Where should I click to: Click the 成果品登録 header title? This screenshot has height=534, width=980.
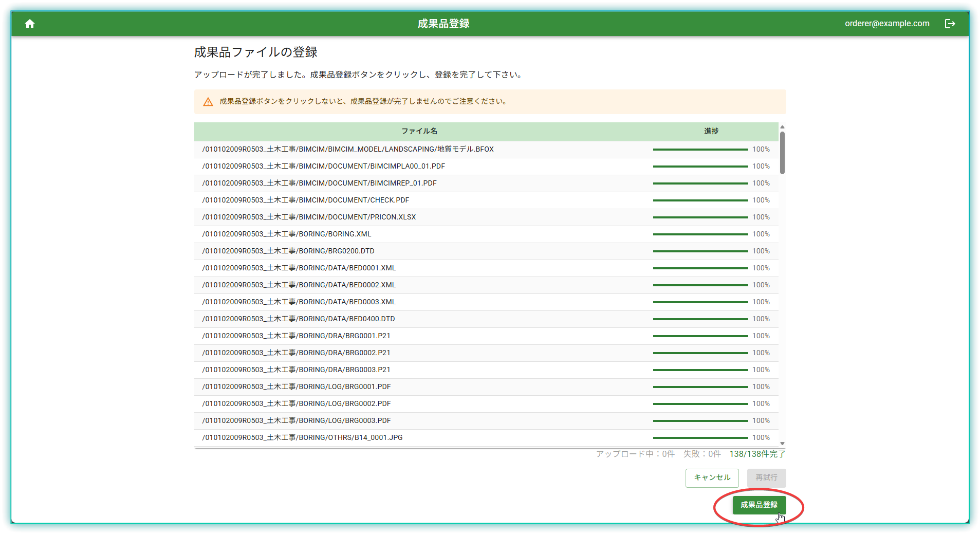click(443, 24)
